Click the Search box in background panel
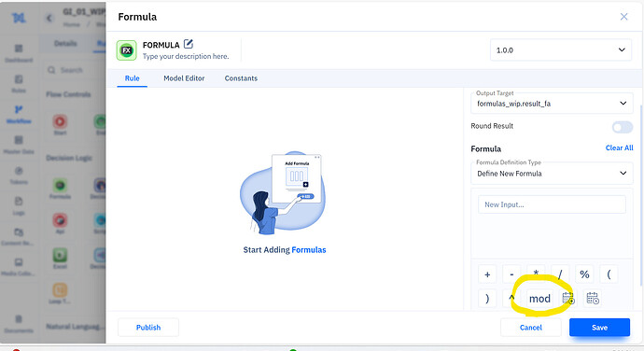Screen dimensions: 644x351 74,70
